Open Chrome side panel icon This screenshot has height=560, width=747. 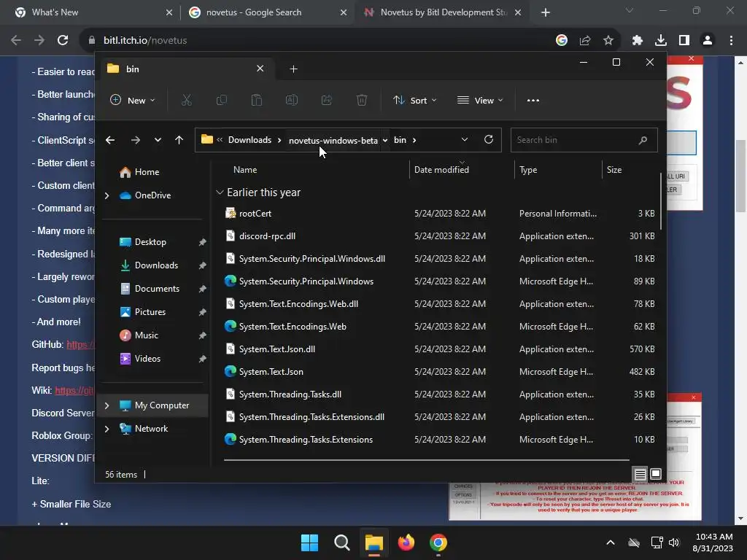coord(684,41)
